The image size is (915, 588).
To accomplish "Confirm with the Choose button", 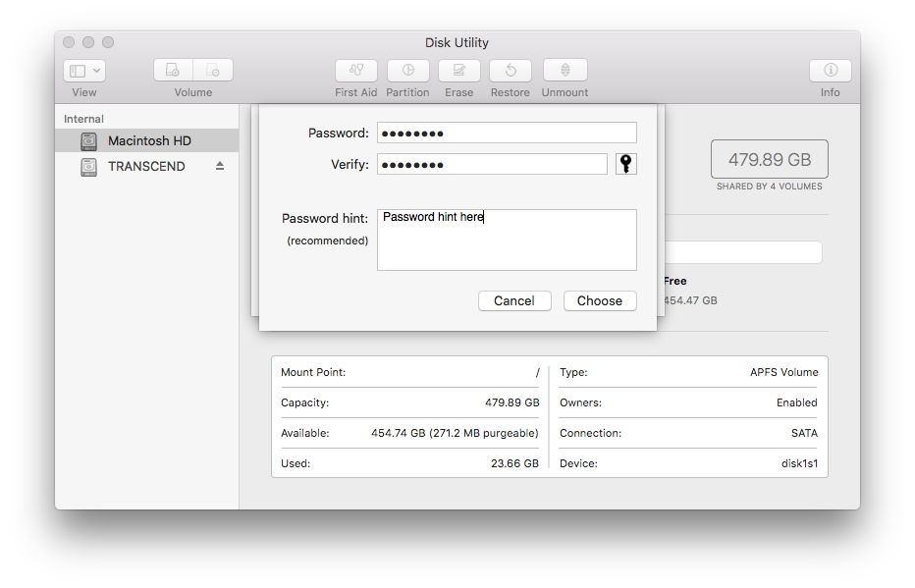I will 599,300.
